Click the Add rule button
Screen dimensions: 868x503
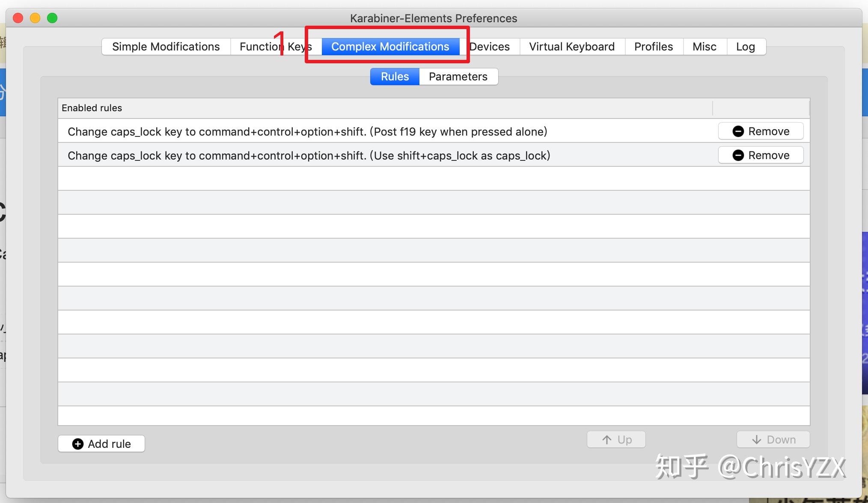coord(101,443)
